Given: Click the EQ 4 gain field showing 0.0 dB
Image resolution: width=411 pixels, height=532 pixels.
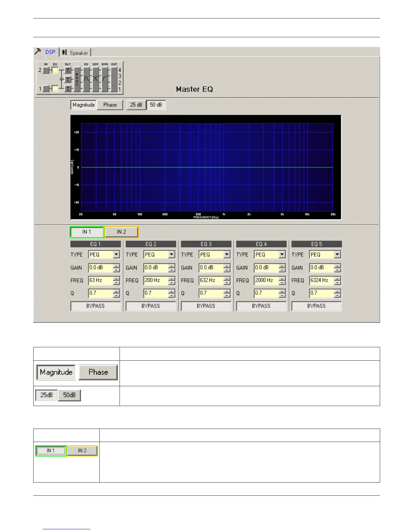Looking at the screenshot, I should pyautogui.click(x=267, y=268).
